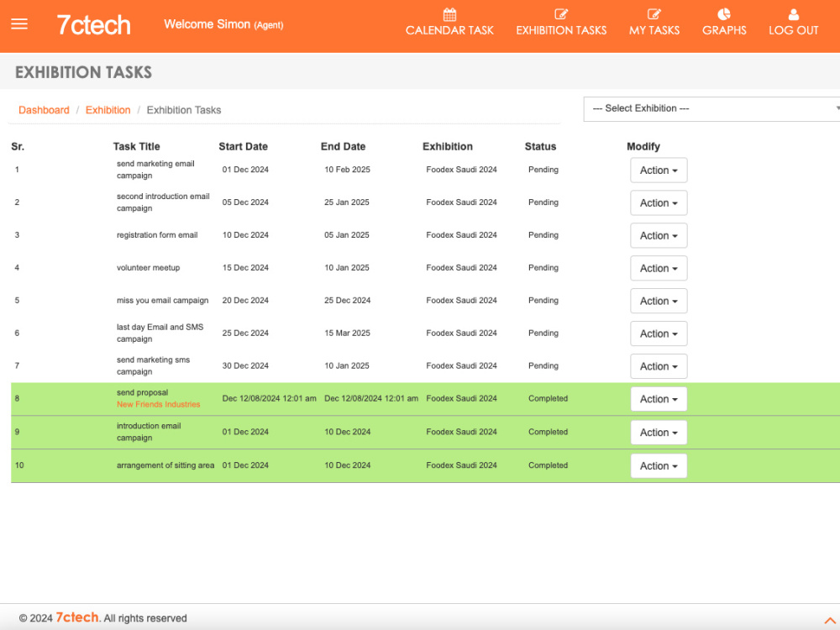
Task: Expand Action dropdown for second introduction email campaign
Action: click(659, 203)
